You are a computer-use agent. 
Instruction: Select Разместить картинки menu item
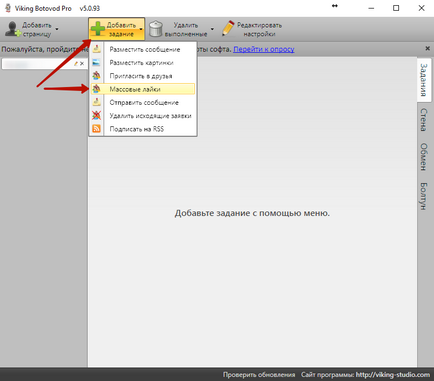(x=143, y=63)
